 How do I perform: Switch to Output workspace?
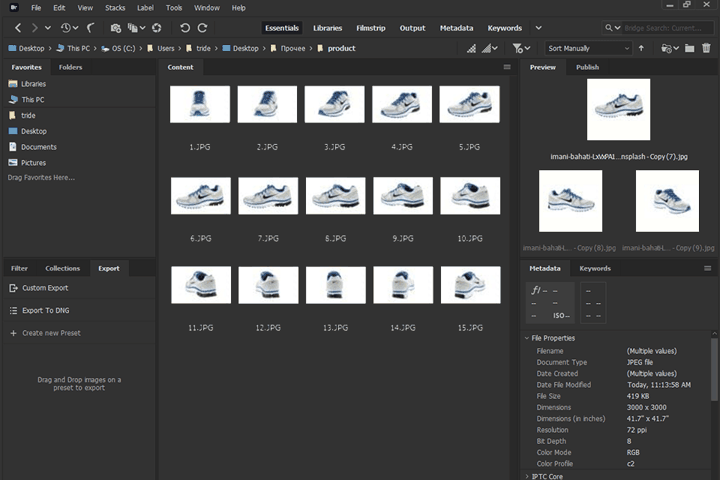point(412,28)
